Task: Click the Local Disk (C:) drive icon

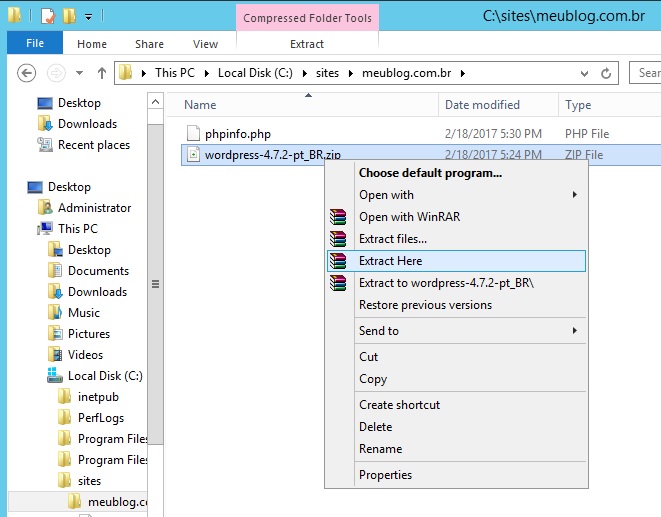Action: pos(55,375)
